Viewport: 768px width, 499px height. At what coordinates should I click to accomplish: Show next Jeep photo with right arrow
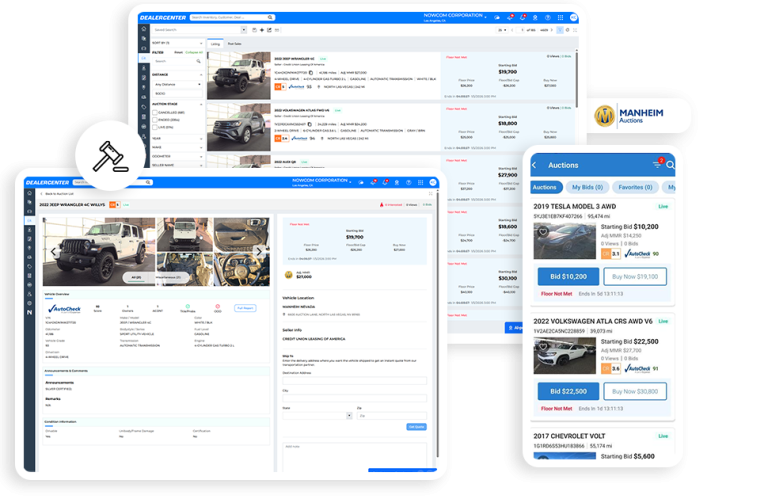259,252
